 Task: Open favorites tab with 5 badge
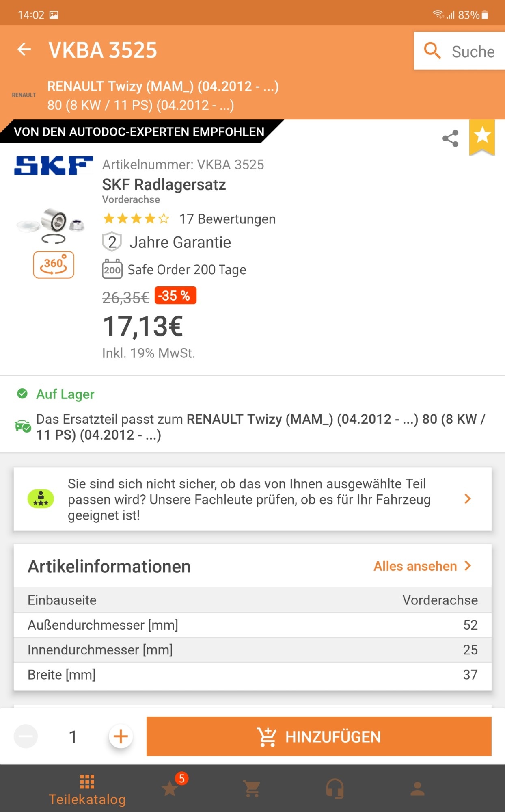pyautogui.click(x=170, y=788)
